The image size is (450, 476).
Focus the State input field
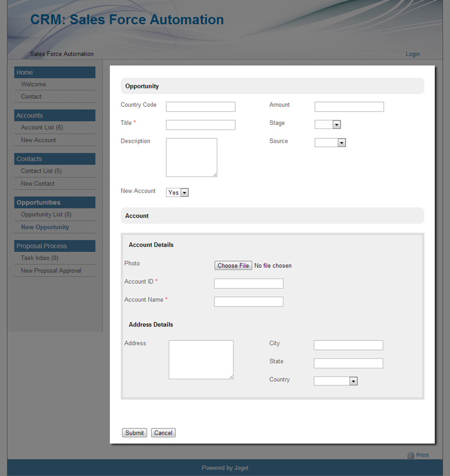(349, 363)
